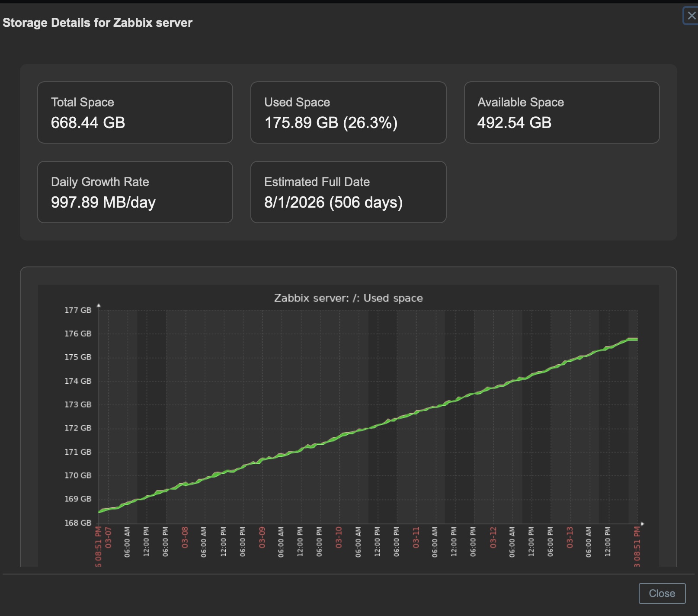
Task: Click the 177 GB gridline label
Action: pos(78,309)
